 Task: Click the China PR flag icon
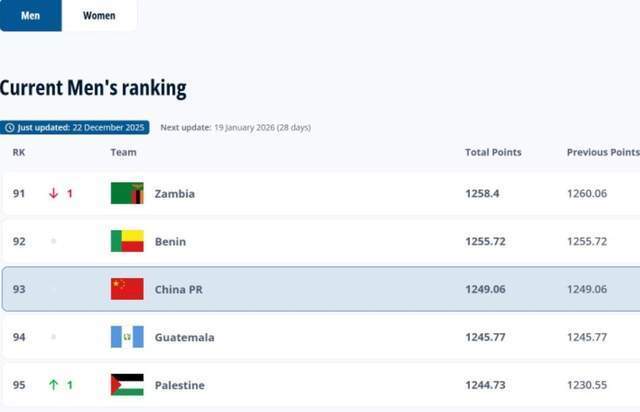tap(127, 289)
